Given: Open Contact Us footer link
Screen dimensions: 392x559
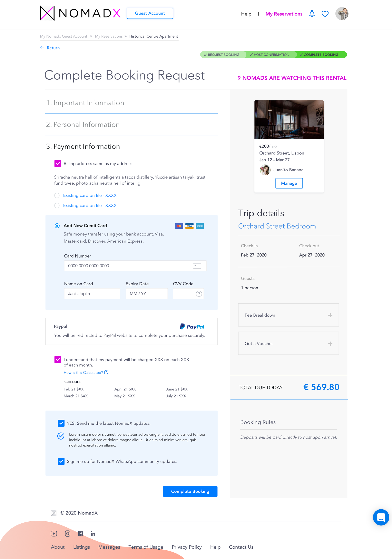Looking at the screenshot, I should click(241, 547).
